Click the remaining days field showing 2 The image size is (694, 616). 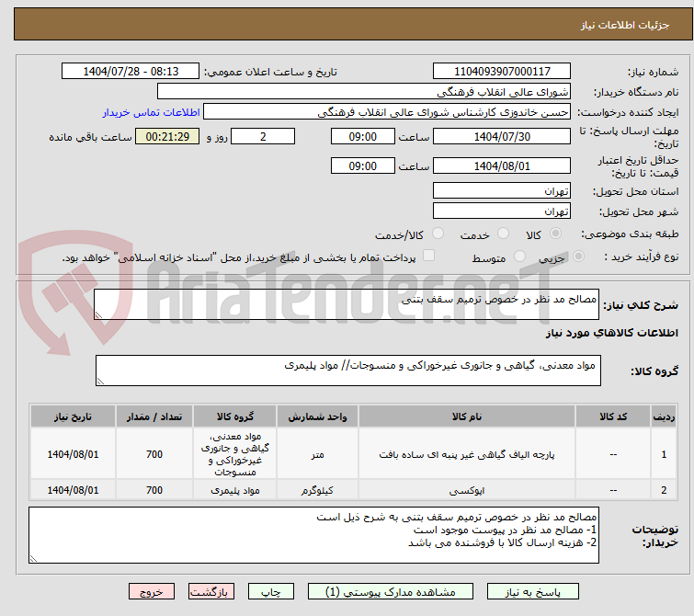point(263,136)
